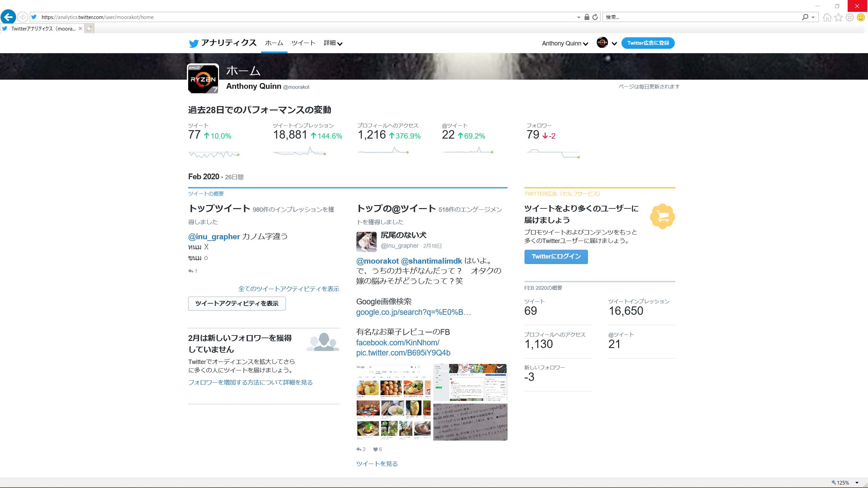Click the dog avatar of 尻尾のない犬
868x488 pixels.
click(366, 242)
